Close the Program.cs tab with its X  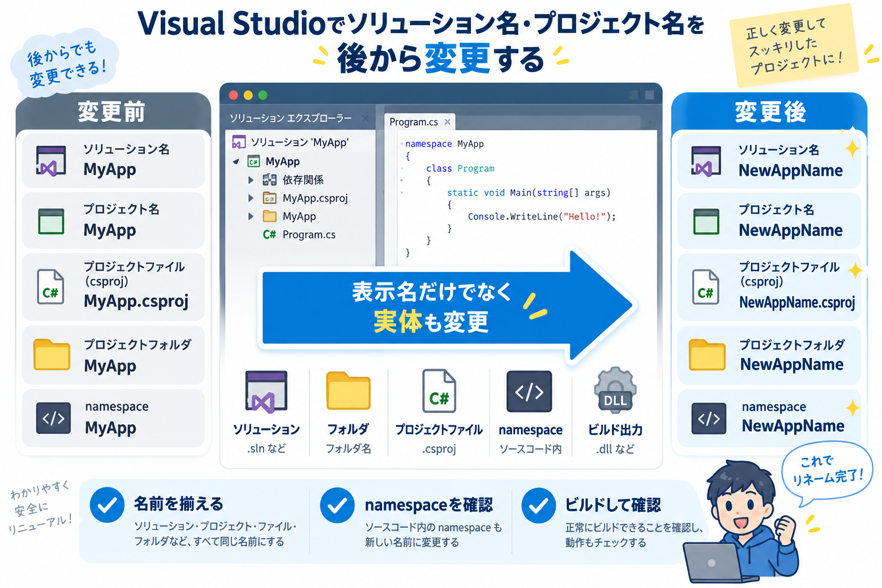point(447,122)
